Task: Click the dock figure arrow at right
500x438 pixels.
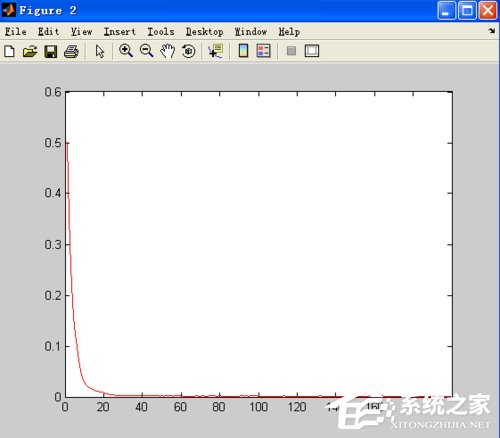Action: click(492, 31)
